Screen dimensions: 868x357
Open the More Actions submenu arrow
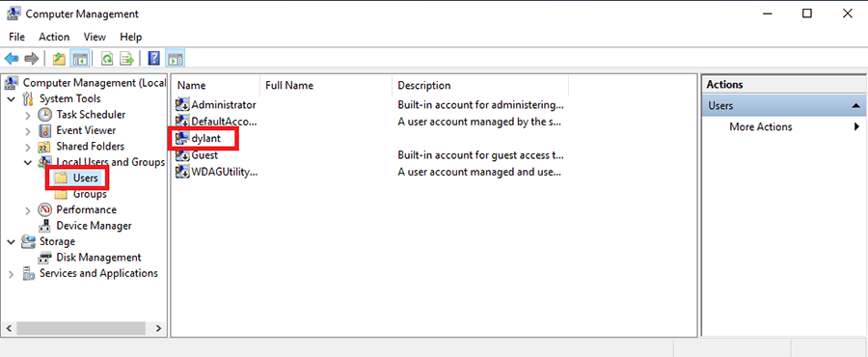857,126
